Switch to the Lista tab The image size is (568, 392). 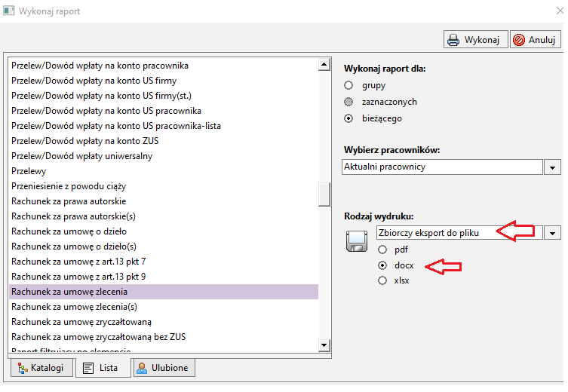tap(103, 368)
